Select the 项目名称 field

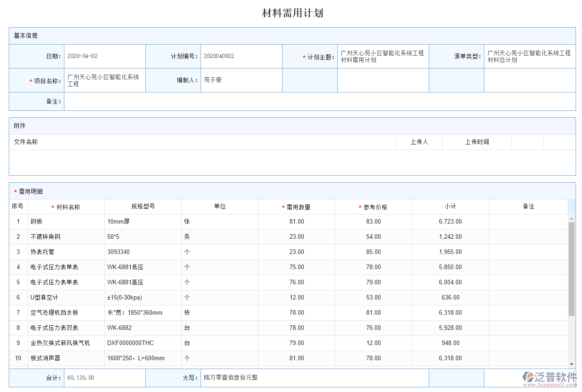104,80
